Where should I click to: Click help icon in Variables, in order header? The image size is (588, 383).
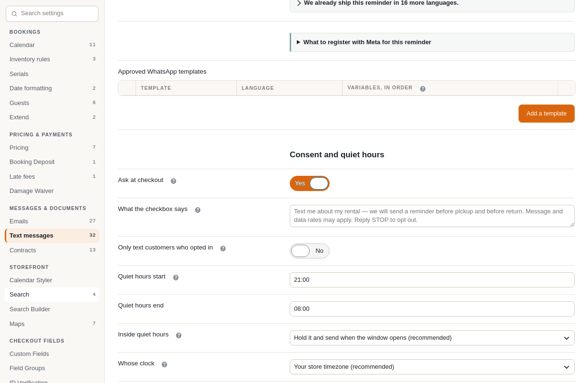coord(423,89)
